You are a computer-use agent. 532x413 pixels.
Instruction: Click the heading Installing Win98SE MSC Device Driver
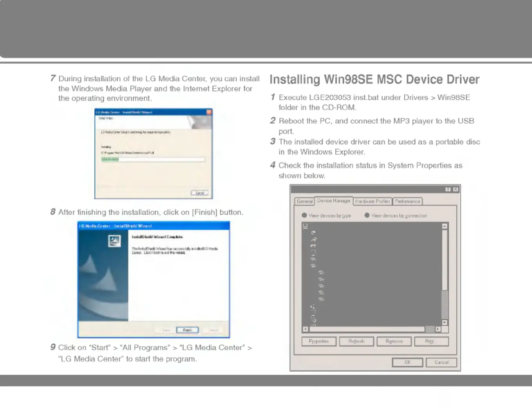374,80
